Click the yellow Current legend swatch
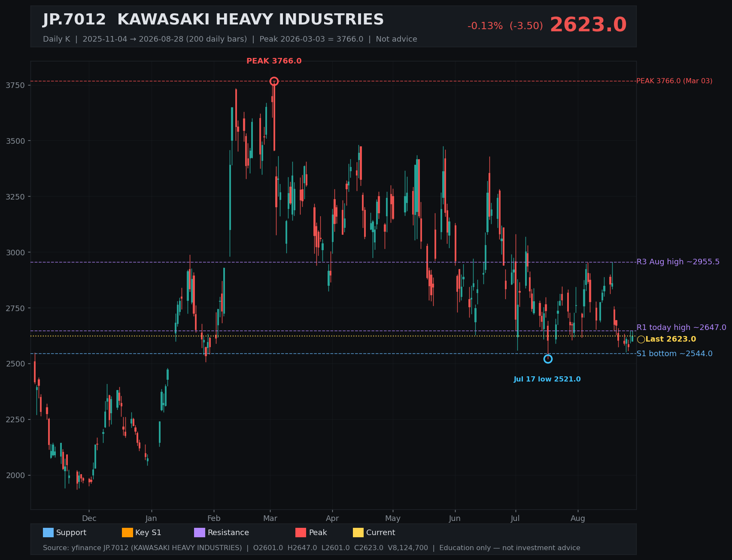This screenshot has width=732, height=560. point(358,533)
